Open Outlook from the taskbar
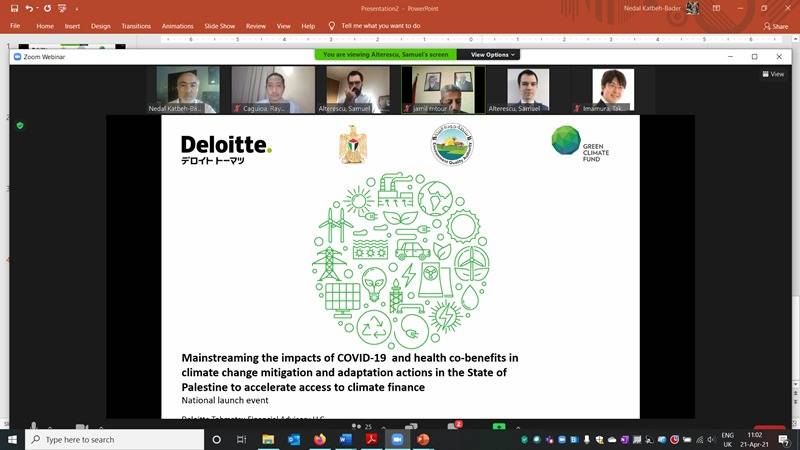 click(294, 439)
